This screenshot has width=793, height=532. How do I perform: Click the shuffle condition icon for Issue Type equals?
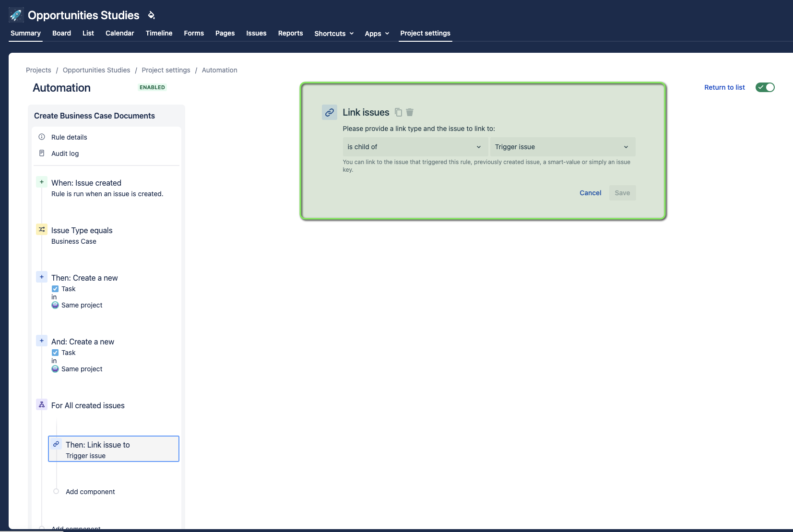(42, 229)
